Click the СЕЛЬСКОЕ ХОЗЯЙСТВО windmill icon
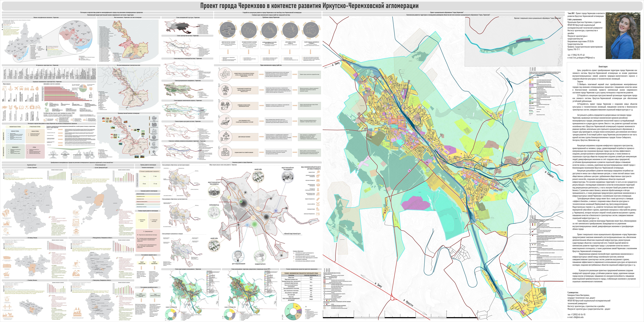This screenshot has height=322, width=644. coord(318,204)
